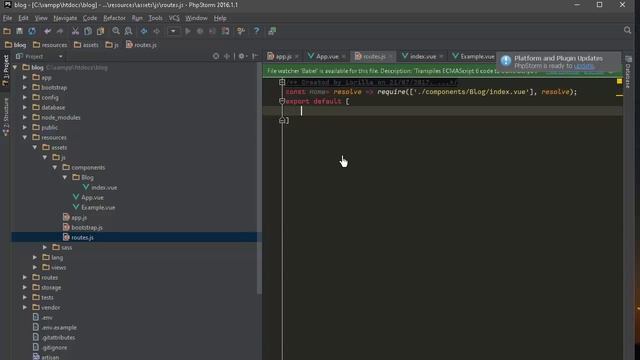Close the index.vue editor tab
This screenshot has height=360, width=640.
tap(441, 57)
